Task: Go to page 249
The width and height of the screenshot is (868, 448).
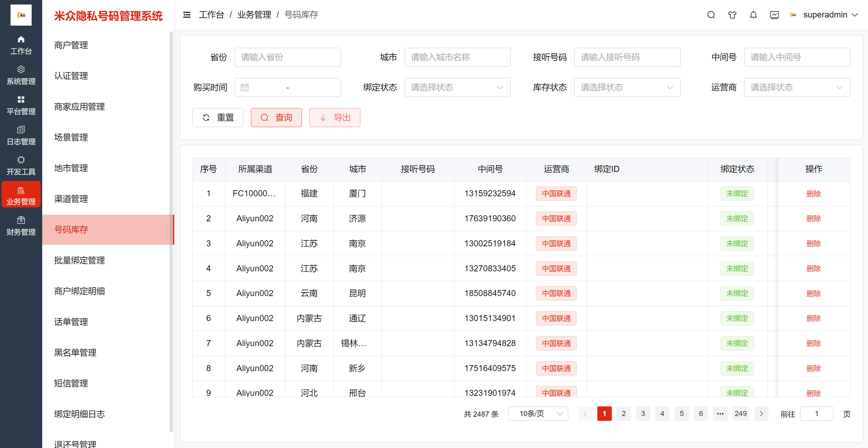Action: 741,414
